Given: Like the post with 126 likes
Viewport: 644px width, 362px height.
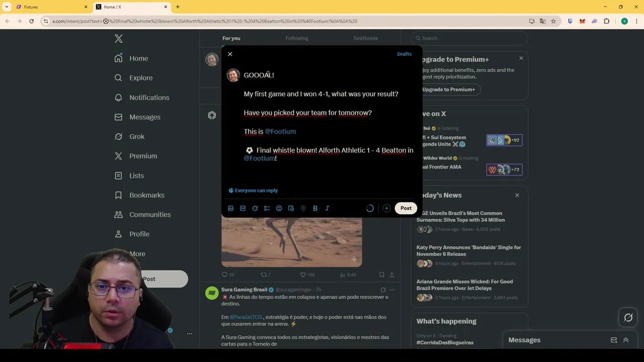Looking at the screenshot, I should 307,275.
